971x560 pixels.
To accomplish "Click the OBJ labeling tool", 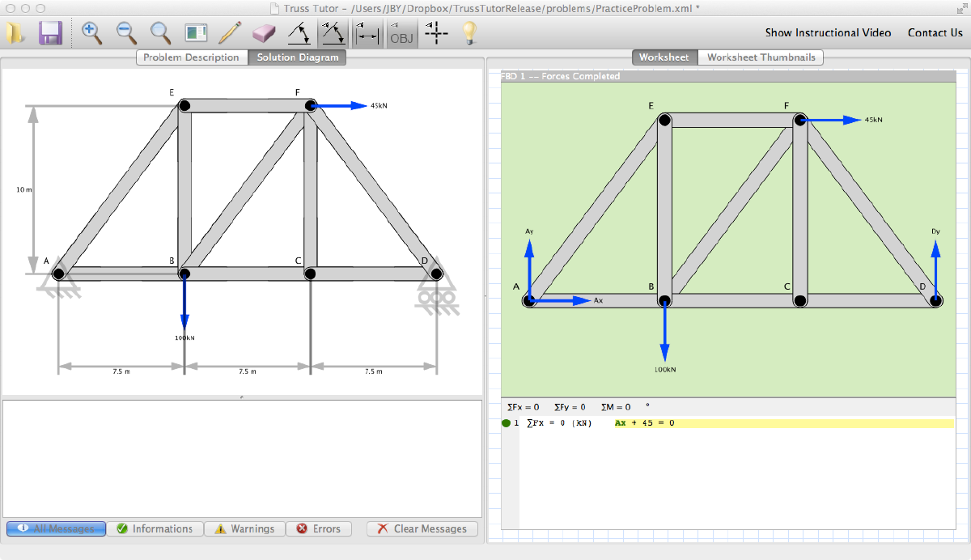I will point(401,33).
